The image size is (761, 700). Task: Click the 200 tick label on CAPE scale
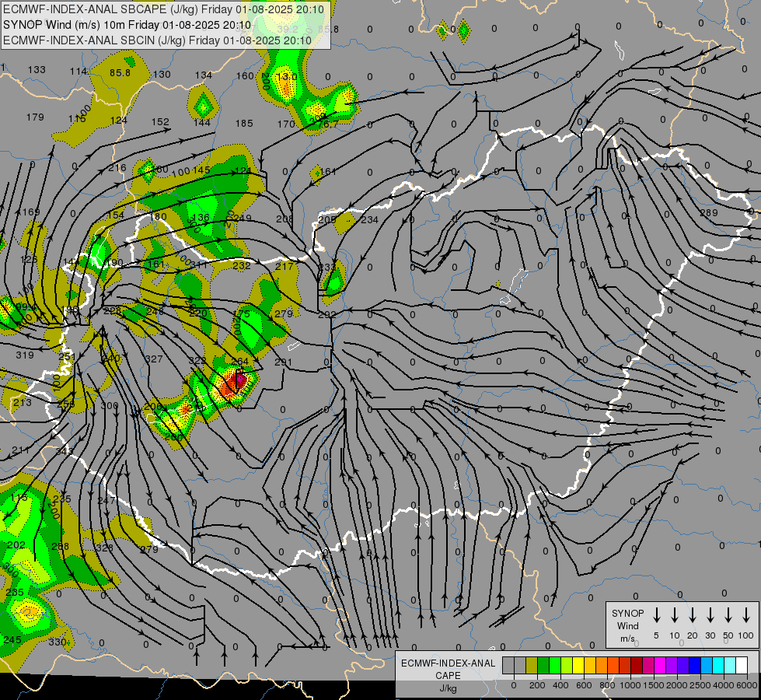click(537, 685)
